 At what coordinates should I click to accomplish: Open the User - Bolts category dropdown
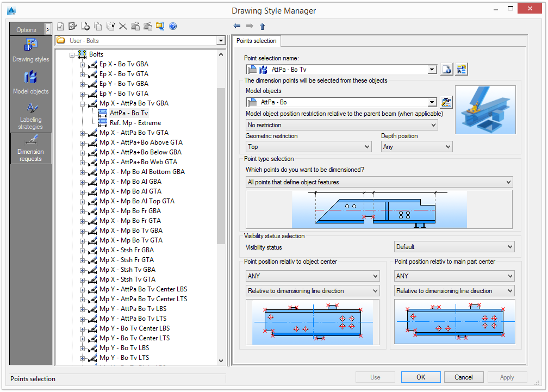click(221, 41)
